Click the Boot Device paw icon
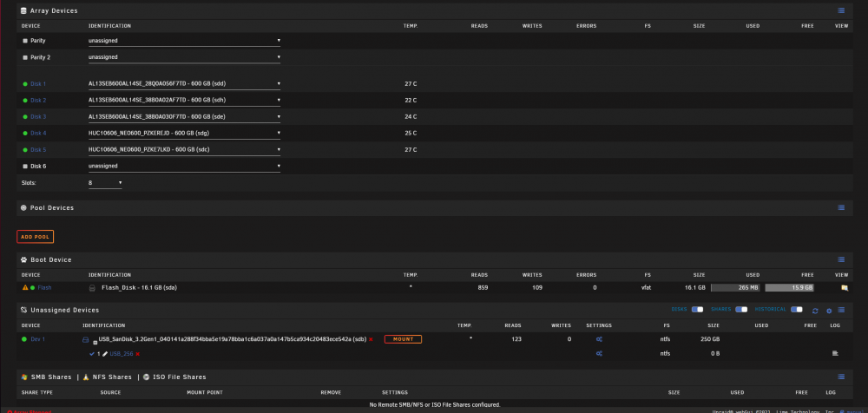This screenshot has width=868, height=413. (23, 259)
